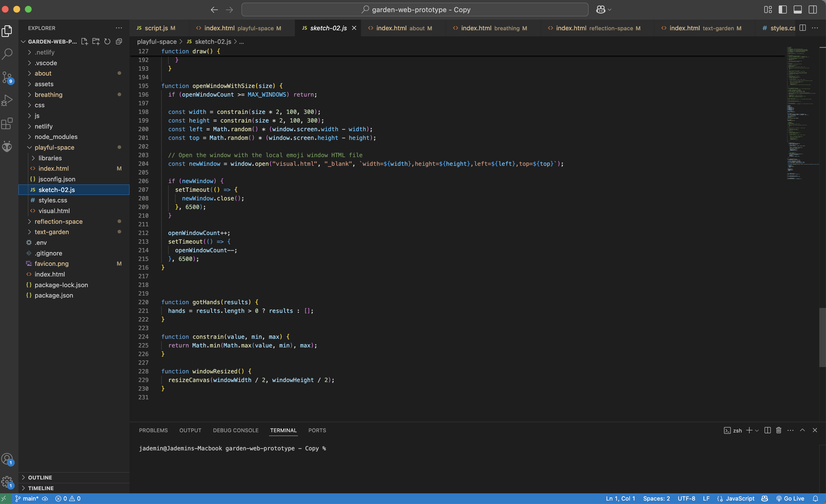The width and height of the screenshot is (826, 504).
Task: Click New File icon in Explorer header
Action: (85, 42)
